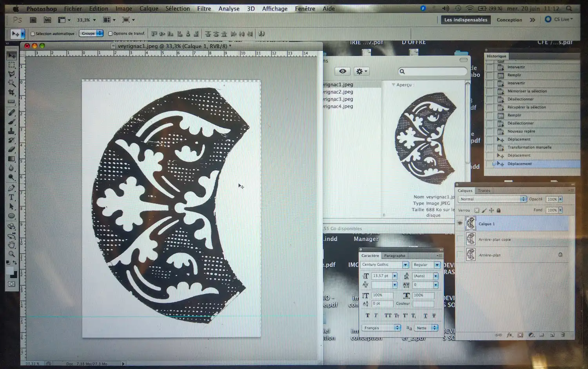588x369 pixels.
Task: Select the Eraser tool
Action: point(12,149)
